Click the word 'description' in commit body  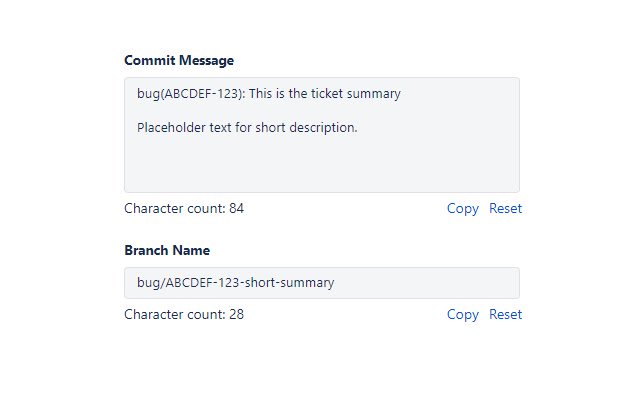pyautogui.click(x=323, y=127)
